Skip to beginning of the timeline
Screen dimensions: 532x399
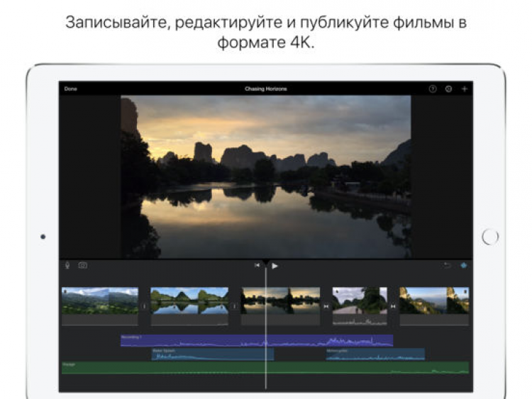point(257,266)
